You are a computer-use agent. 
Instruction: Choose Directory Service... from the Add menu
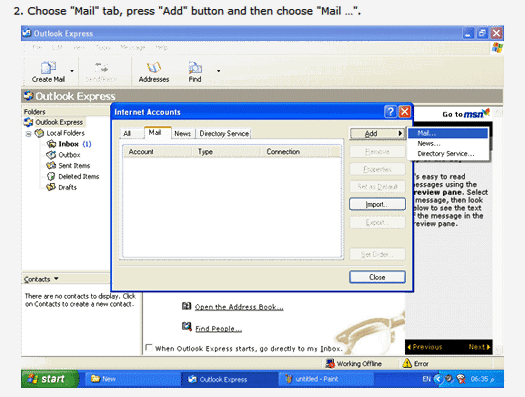pos(448,154)
